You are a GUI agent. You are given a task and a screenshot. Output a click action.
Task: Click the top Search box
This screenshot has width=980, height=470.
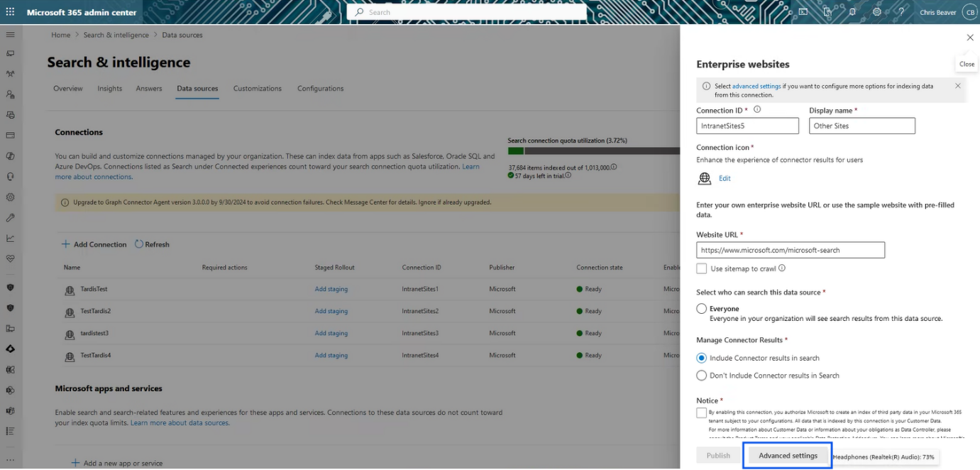[467, 12]
